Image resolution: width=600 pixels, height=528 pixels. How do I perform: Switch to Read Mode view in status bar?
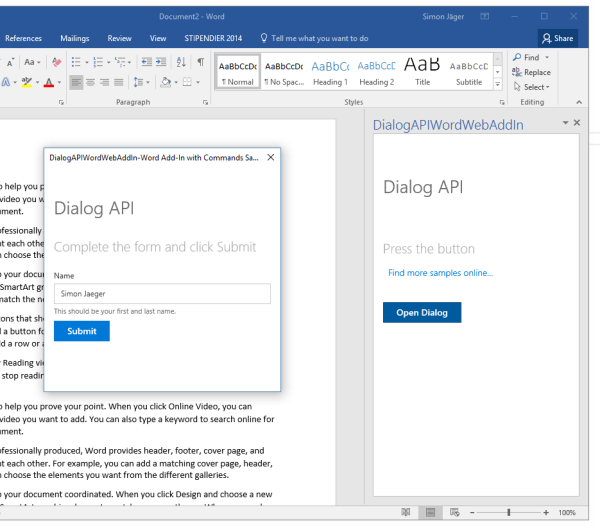(405, 512)
